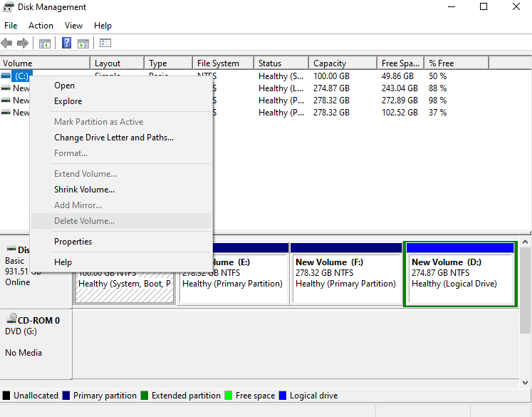This screenshot has width=532, height=417.
Task: Open Properties from the context menu
Action: (x=121, y=242)
